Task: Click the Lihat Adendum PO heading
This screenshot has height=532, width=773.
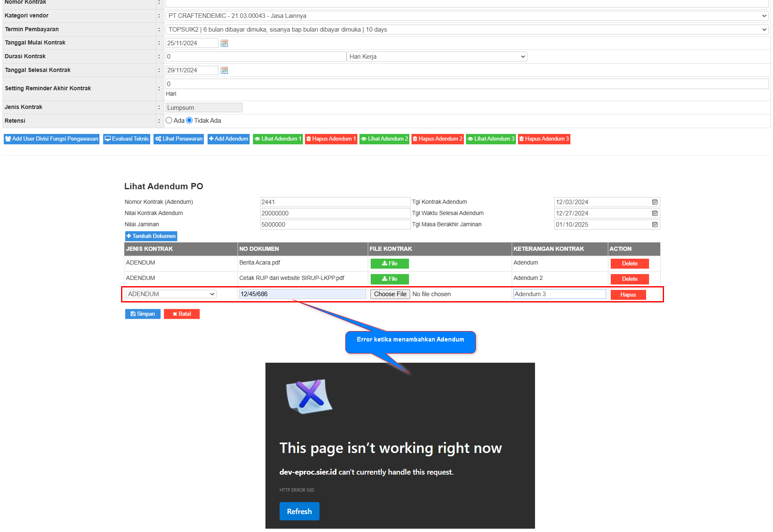Action: point(164,186)
